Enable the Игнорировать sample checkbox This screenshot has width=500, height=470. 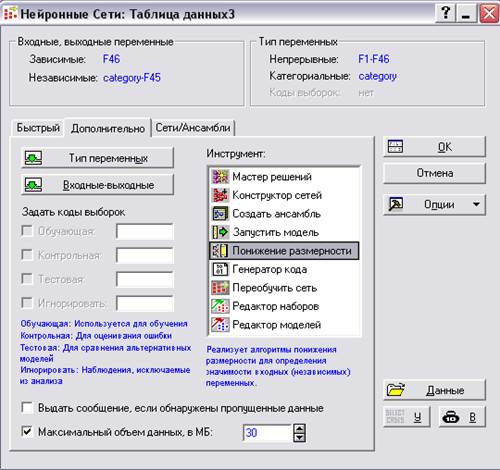click(x=27, y=303)
